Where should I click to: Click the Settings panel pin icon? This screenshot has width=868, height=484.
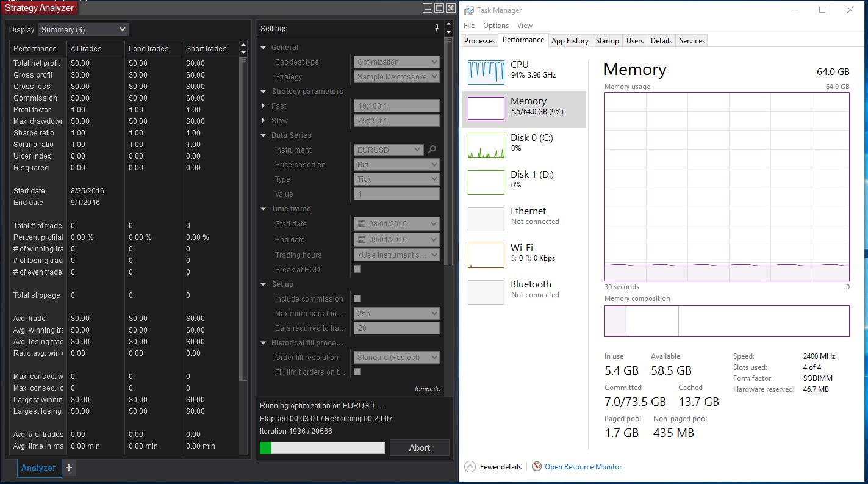[436, 28]
